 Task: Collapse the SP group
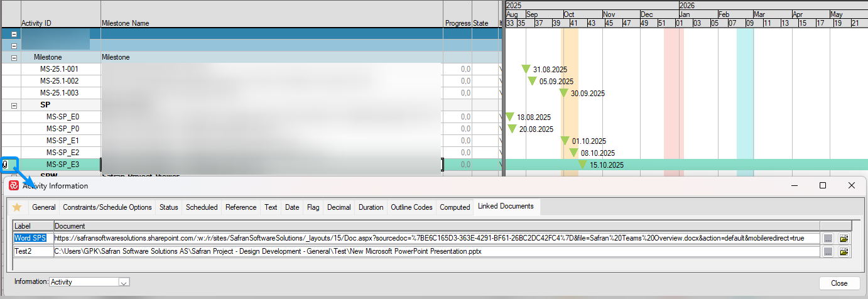click(14, 105)
